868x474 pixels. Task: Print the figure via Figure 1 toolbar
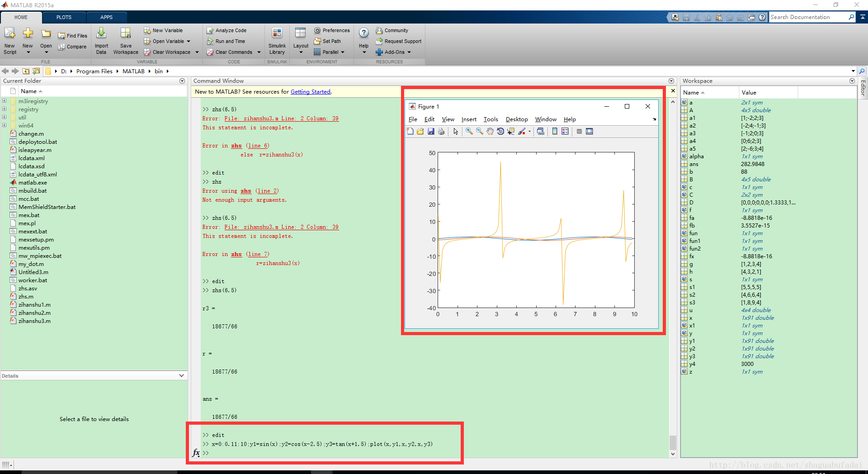pyautogui.click(x=441, y=131)
